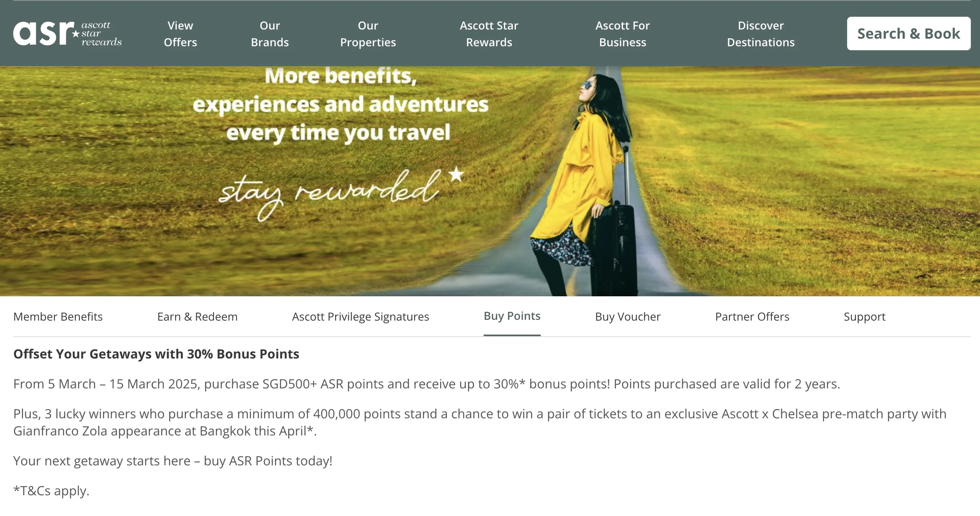Open the Earn & Redeem tab
Screen dimensions: 980x516
click(197, 317)
